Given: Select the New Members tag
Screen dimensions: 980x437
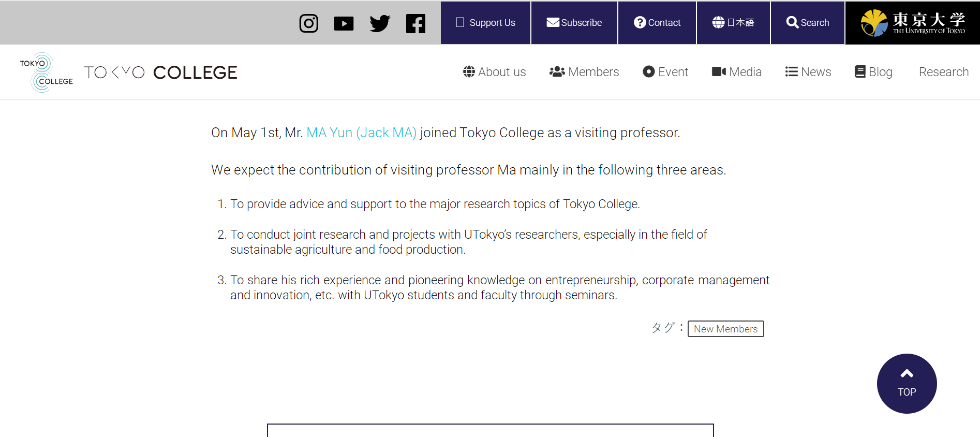Looking at the screenshot, I should click(726, 329).
